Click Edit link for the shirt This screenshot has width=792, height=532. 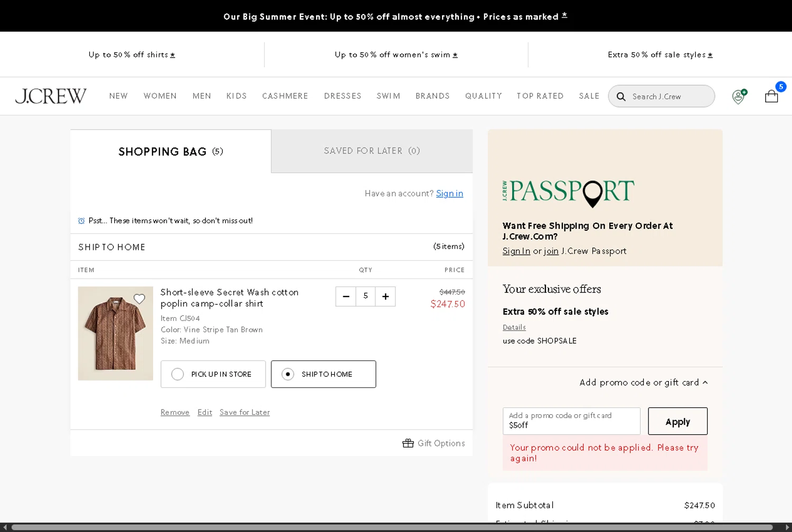pyautogui.click(x=205, y=412)
